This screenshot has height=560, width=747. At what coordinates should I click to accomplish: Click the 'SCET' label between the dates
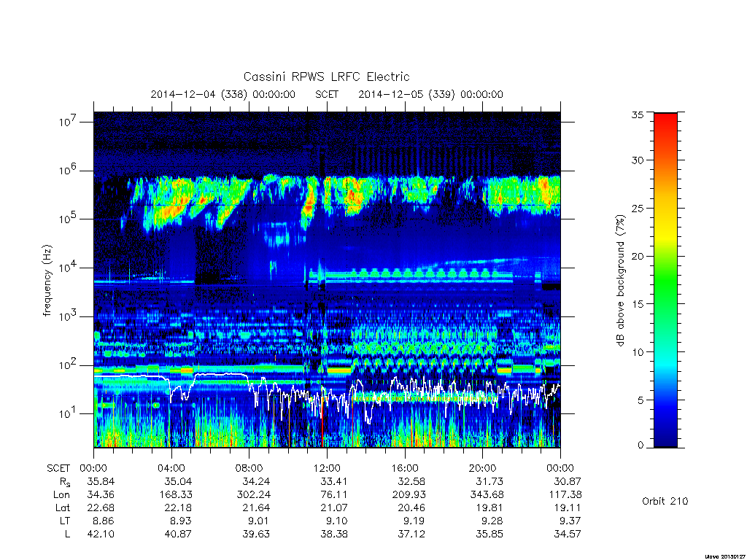[327, 94]
